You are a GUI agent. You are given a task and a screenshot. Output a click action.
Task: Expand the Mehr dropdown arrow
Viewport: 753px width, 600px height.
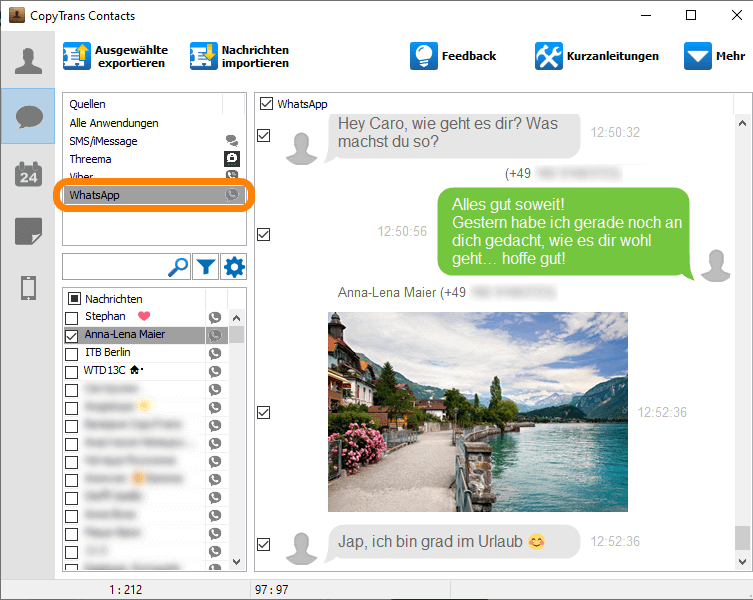click(x=698, y=56)
